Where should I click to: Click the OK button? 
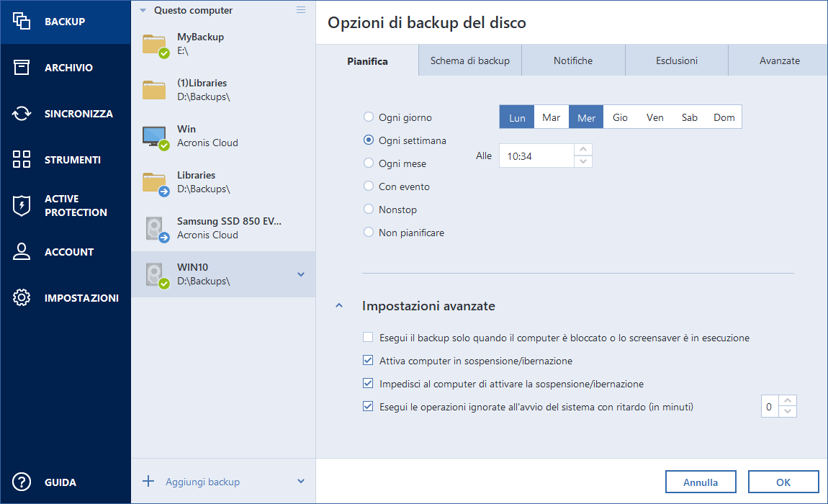tap(783, 482)
